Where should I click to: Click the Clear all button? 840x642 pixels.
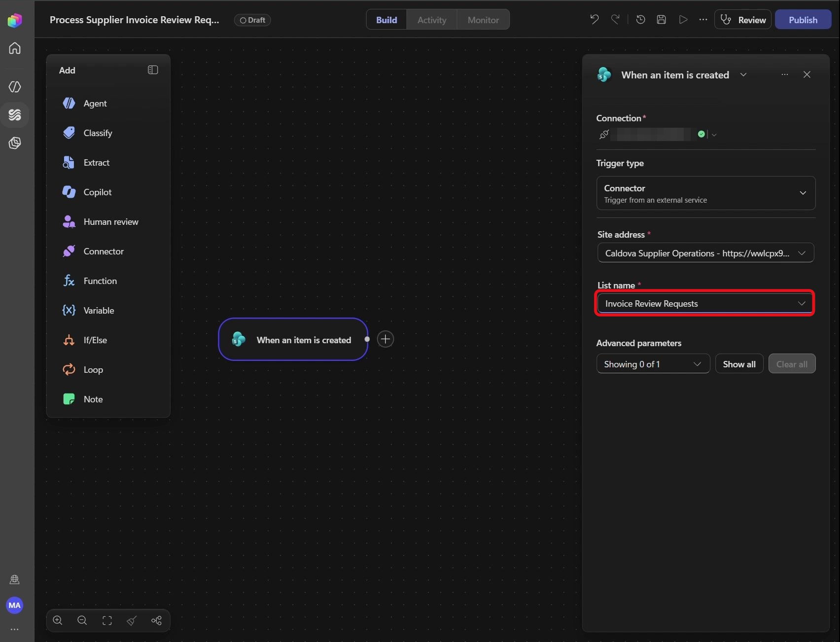[792, 364]
